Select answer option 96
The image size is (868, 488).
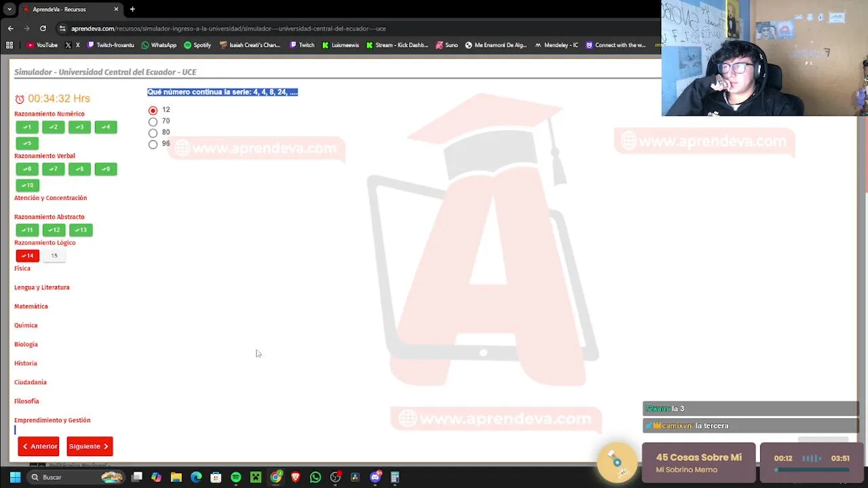[153, 144]
